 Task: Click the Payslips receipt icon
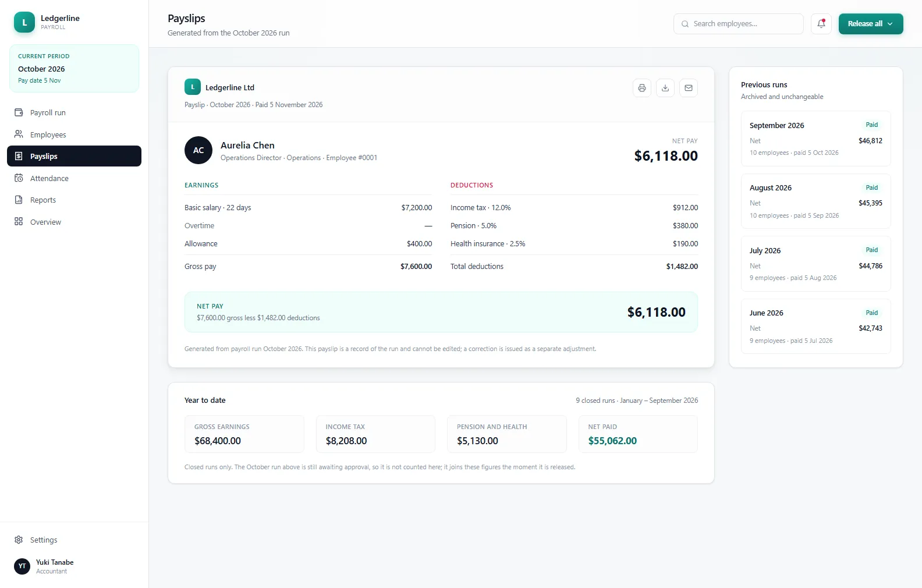(19, 156)
